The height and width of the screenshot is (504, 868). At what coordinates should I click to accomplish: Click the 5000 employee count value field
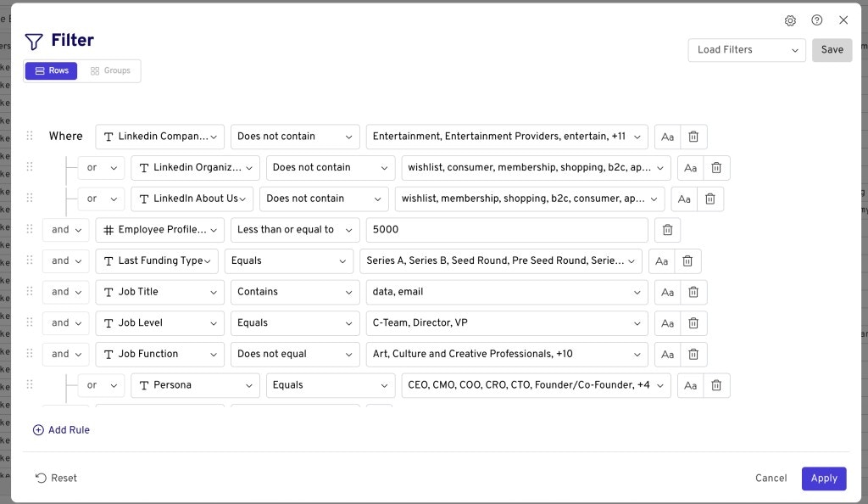pyautogui.click(x=506, y=229)
